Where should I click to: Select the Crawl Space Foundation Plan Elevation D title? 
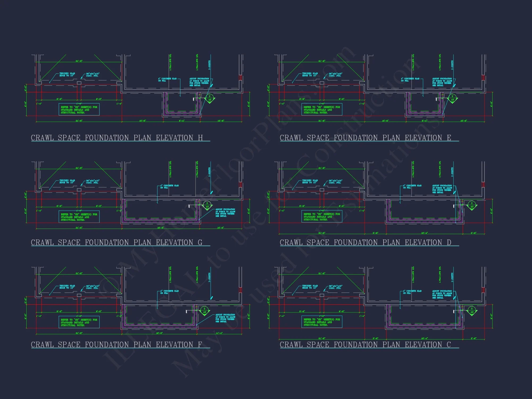click(365, 243)
